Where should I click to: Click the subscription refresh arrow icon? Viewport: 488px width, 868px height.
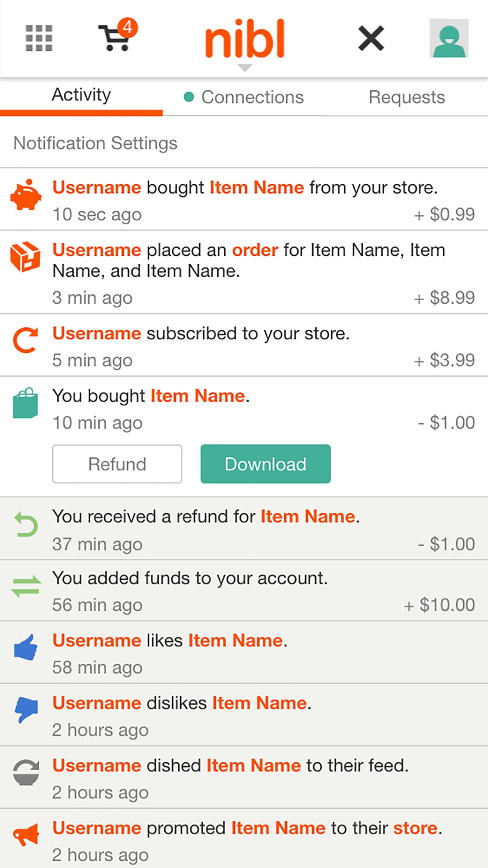(x=26, y=340)
